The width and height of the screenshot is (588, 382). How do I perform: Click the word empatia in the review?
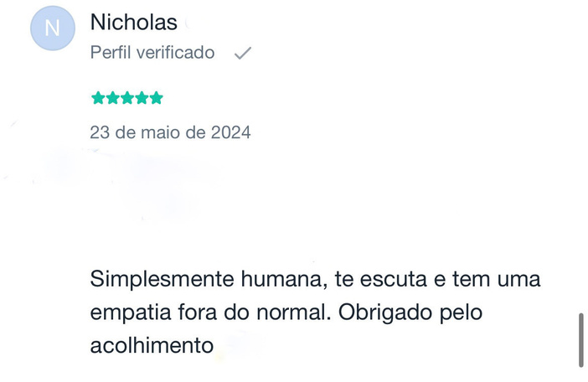(x=131, y=313)
